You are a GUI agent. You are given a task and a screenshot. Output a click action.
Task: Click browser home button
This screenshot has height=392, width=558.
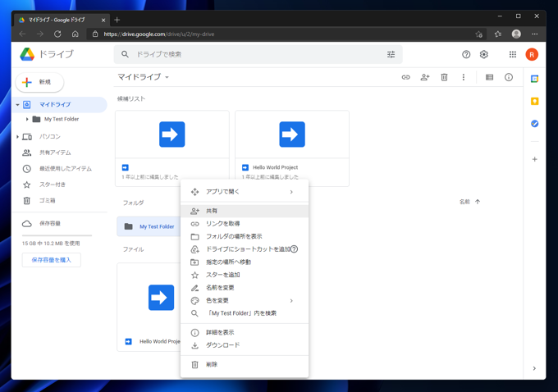tap(75, 34)
